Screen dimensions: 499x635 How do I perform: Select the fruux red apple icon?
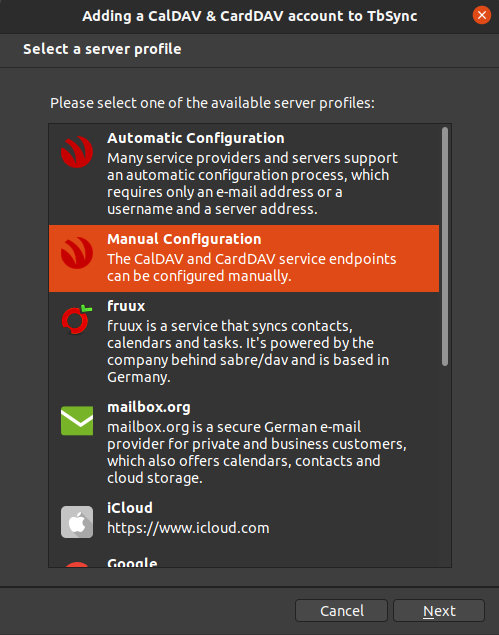[x=77, y=320]
